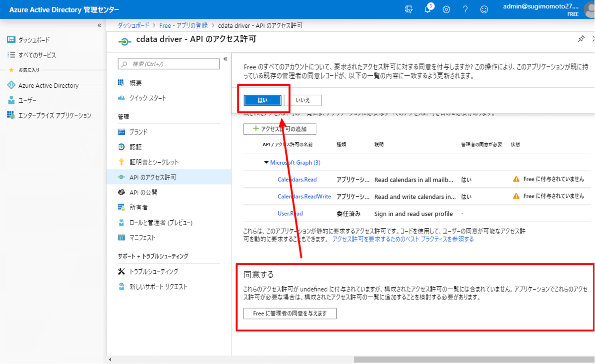This screenshot has height=364, width=595.
Task: Open the Calendars.ReadWrite permission link
Action: 304,196
